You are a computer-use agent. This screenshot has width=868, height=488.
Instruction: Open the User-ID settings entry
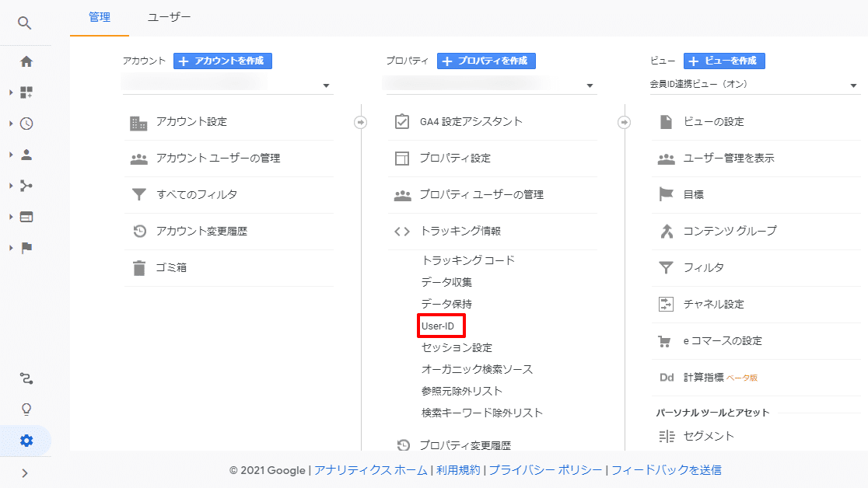pyautogui.click(x=441, y=325)
